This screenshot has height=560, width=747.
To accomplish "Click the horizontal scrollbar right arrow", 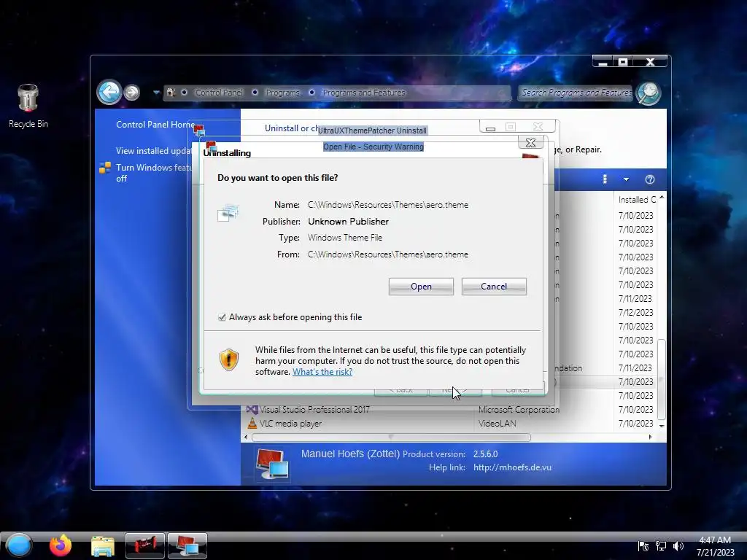I will 650,437.
